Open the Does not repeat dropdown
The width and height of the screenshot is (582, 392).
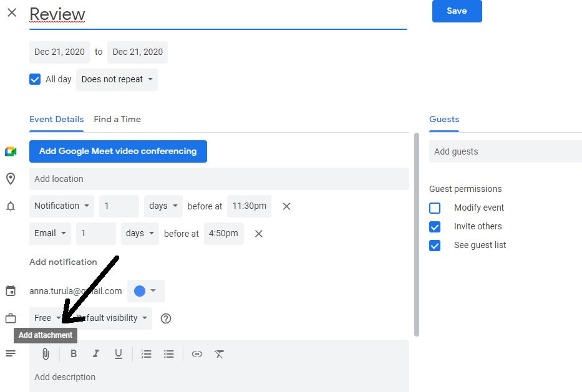point(117,79)
